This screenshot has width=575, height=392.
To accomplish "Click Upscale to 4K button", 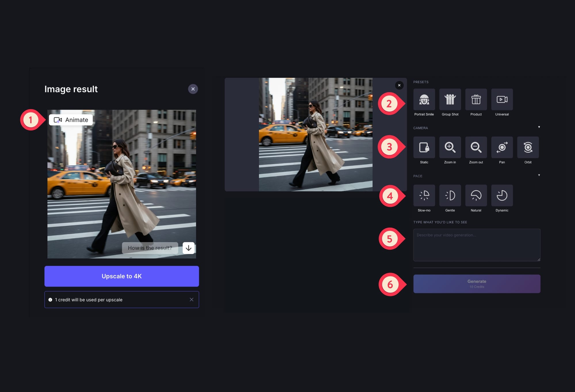I will coord(122,276).
